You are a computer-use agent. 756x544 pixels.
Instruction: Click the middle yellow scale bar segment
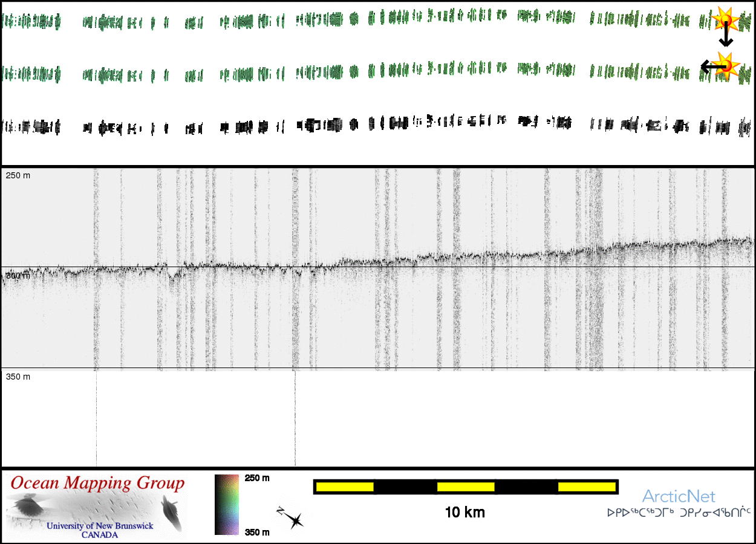pyautogui.click(x=466, y=487)
